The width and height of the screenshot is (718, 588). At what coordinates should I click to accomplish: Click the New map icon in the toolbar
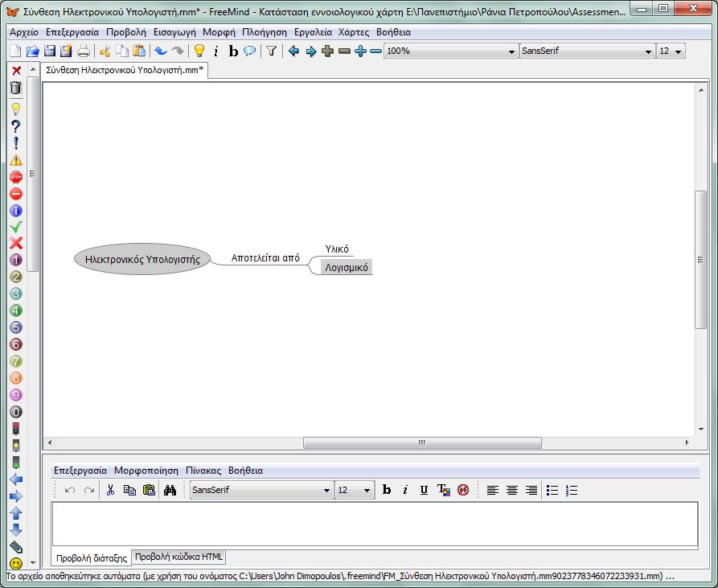(15, 51)
